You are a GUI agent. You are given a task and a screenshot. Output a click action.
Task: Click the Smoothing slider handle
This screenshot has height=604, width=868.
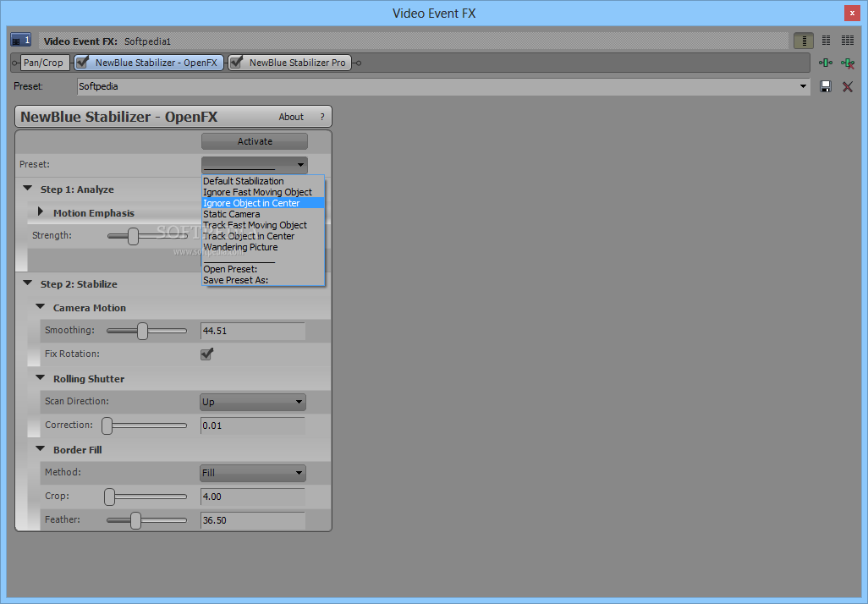pos(142,331)
